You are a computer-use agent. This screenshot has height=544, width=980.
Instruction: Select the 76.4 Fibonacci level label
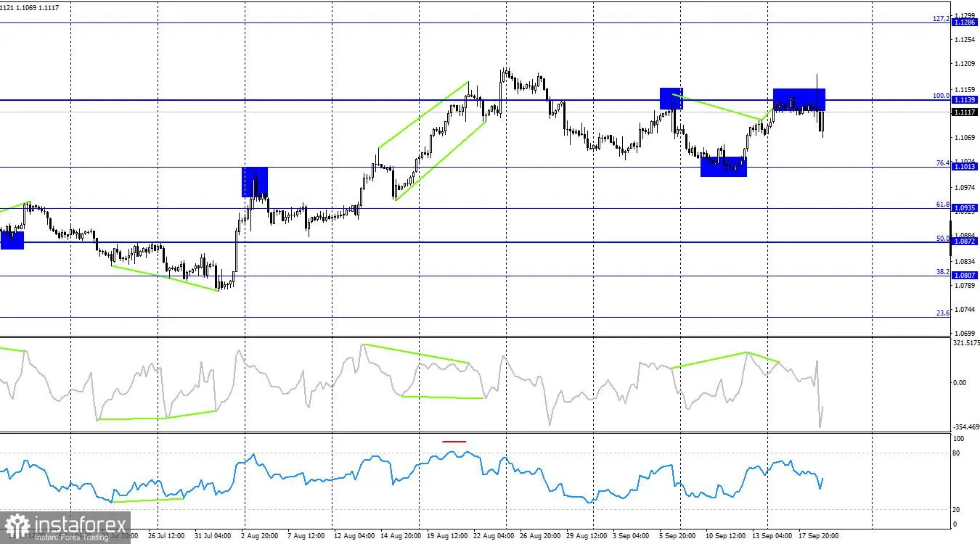(943, 163)
